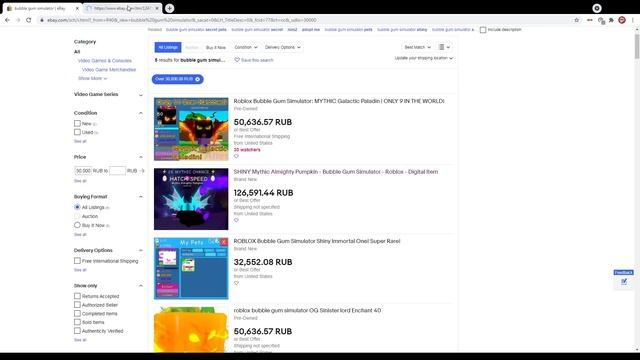Open Galactic Paladin listing thumbnail
Viewport: 640px width, 360px height.
tap(191, 129)
